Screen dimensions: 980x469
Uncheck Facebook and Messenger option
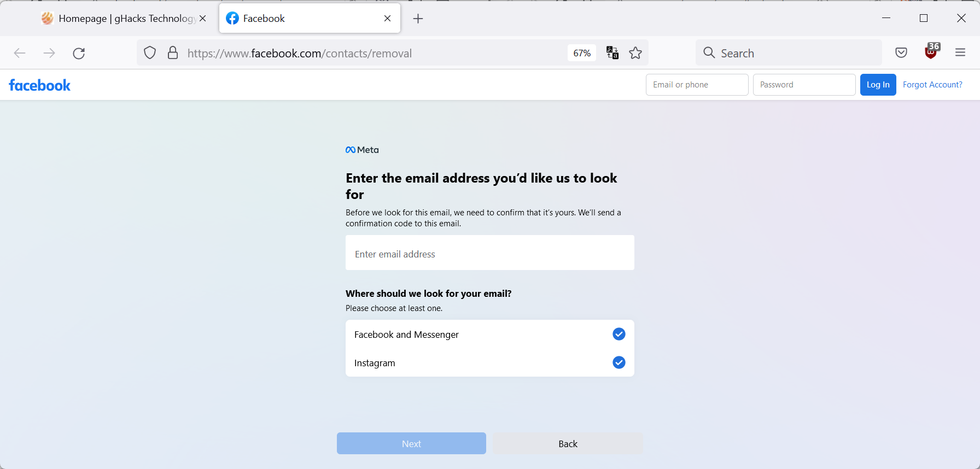pyautogui.click(x=619, y=334)
